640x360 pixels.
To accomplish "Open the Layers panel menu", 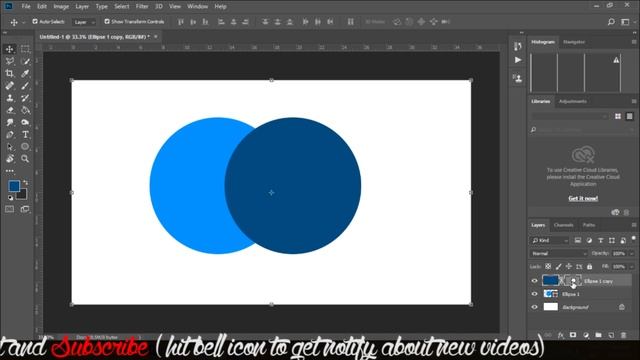I will tap(634, 225).
